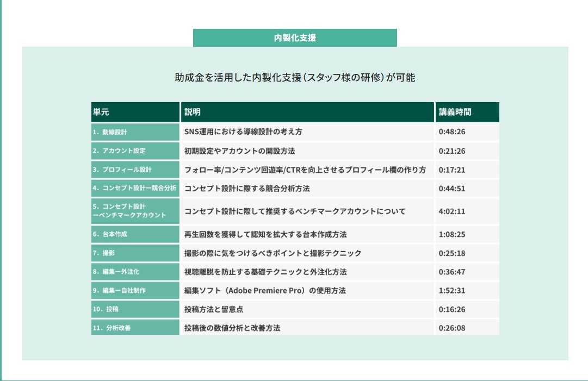Select unit cell 1. 動線設計
This screenshot has height=381, width=588.
click(135, 132)
